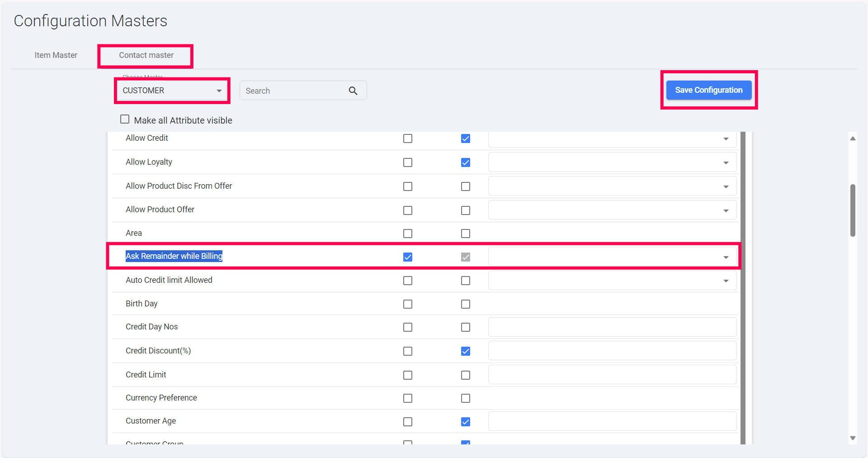
Task: Click the scroll up arrow
Action: (x=853, y=138)
